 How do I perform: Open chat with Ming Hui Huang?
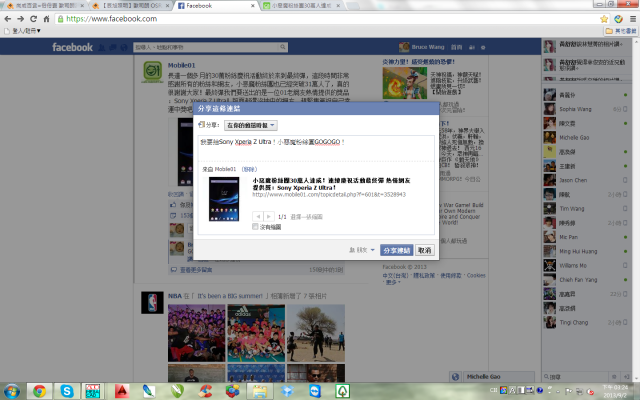pos(586,251)
